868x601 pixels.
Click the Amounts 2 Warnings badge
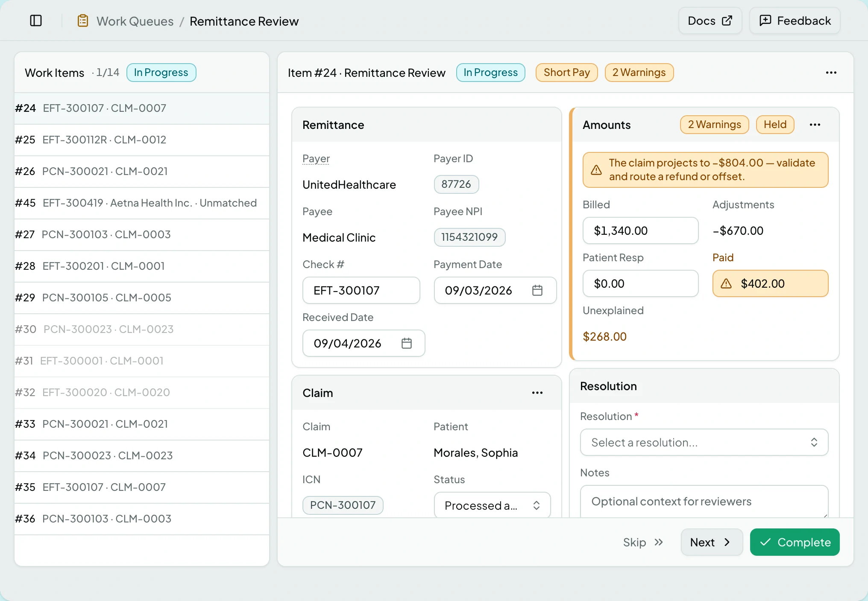point(715,125)
